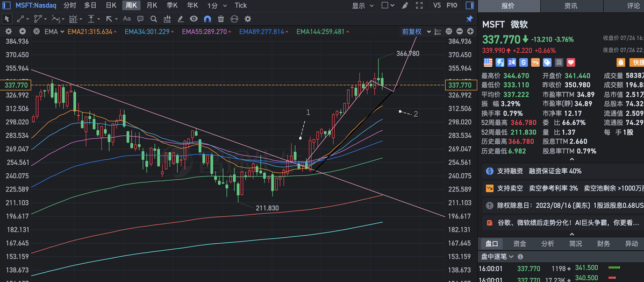Screen dimensions: 644x282
Task: Switch to 月K monthly chart
Action: (152, 6)
